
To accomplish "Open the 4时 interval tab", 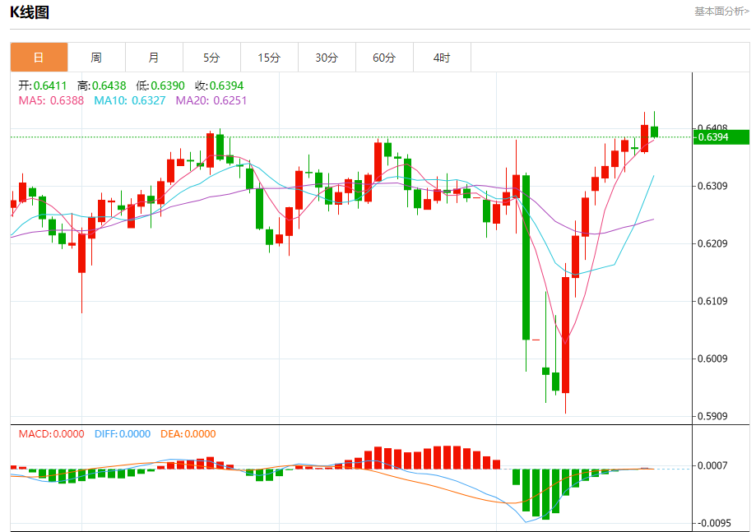I will click(x=442, y=58).
